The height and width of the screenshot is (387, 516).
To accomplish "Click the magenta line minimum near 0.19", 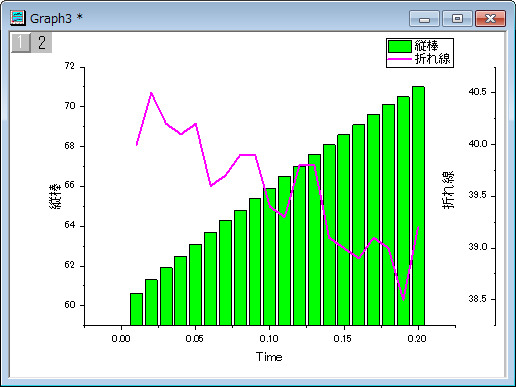I will [x=403, y=299].
